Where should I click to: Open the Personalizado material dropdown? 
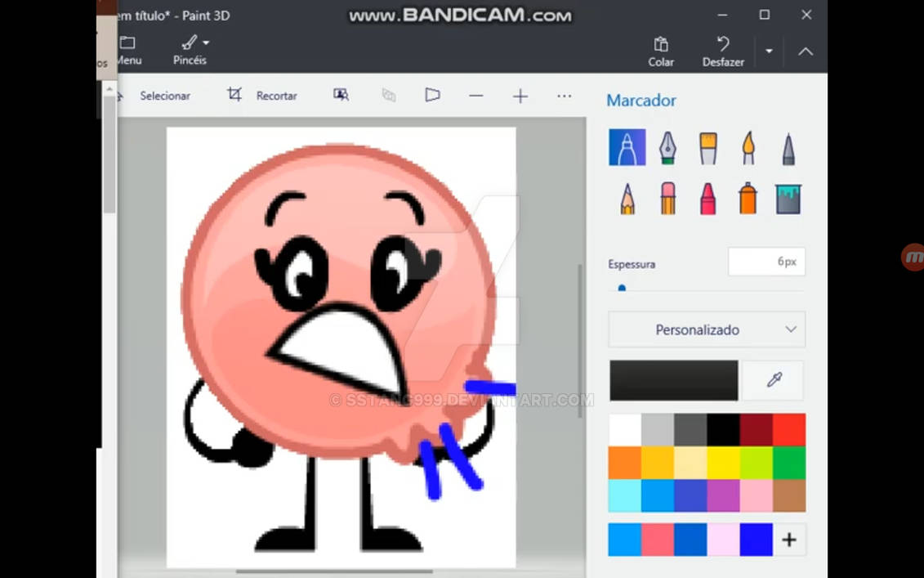[707, 329]
